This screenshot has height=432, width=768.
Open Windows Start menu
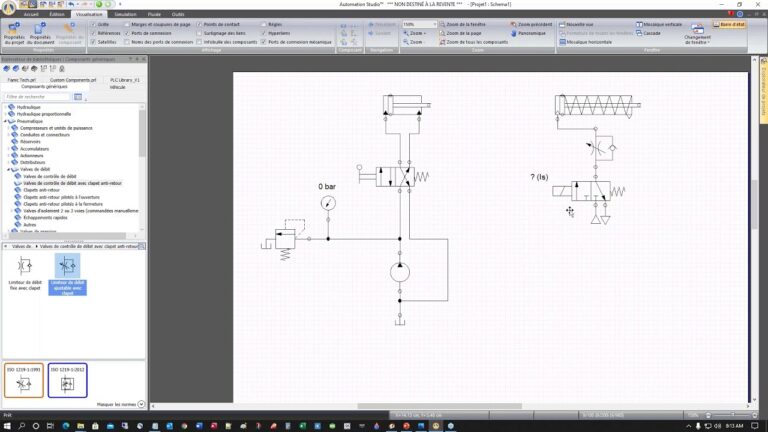(x=8, y=425)
